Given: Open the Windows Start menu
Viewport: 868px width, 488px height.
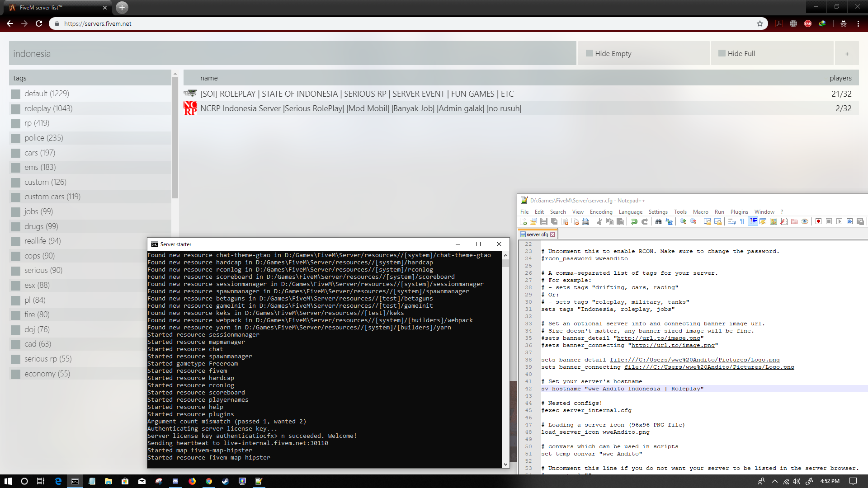Looking at the screenshot, I should tap(8, 481).
